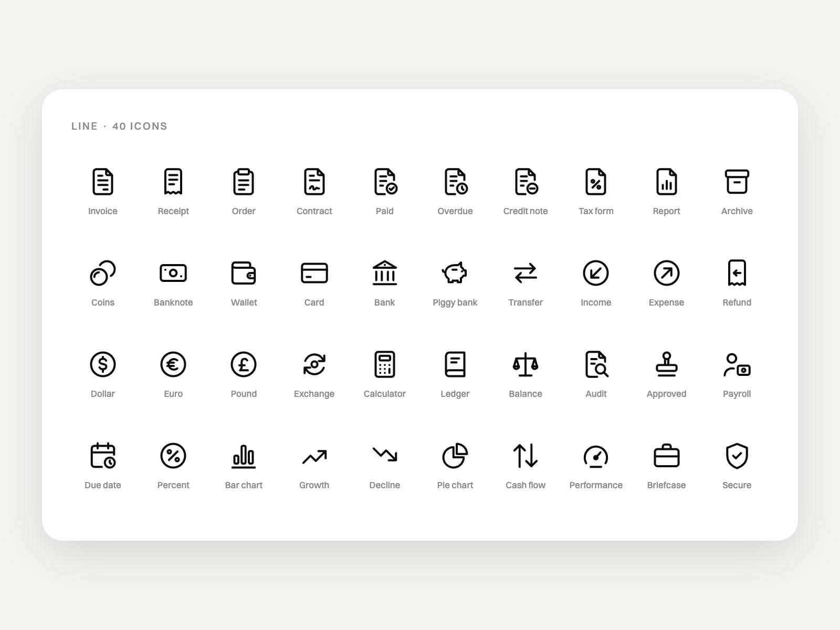Choose the Bank building icon
Viewport: 840px width, 630px height.
385,273
